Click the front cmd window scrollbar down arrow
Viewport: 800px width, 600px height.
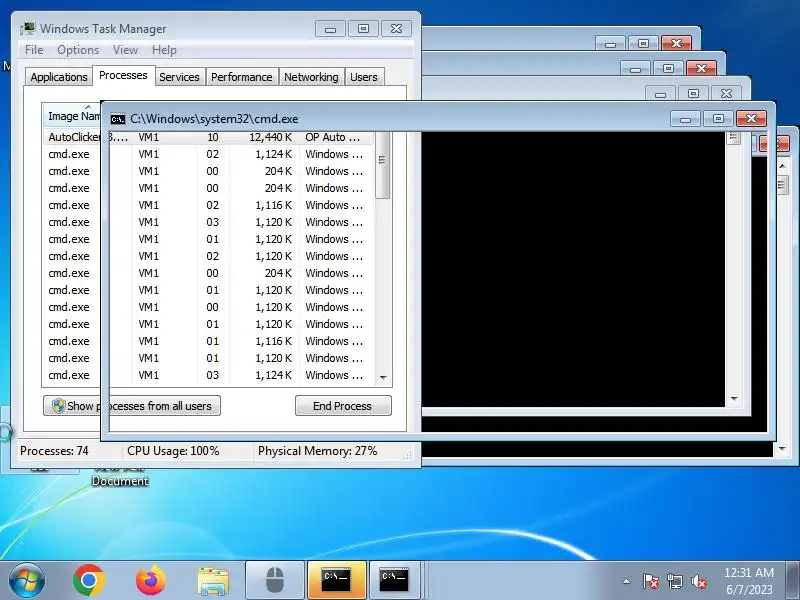[734, 398]
